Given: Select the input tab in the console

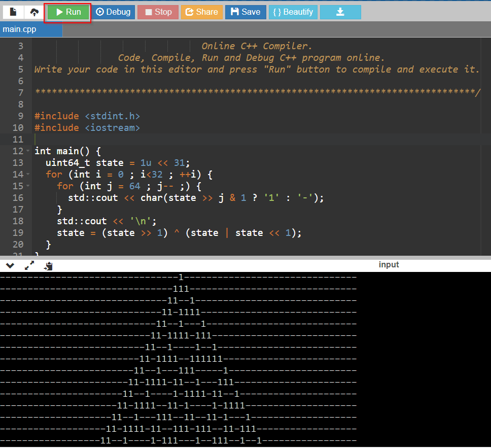Looking at the screenshot, I should tap(389, 265).
